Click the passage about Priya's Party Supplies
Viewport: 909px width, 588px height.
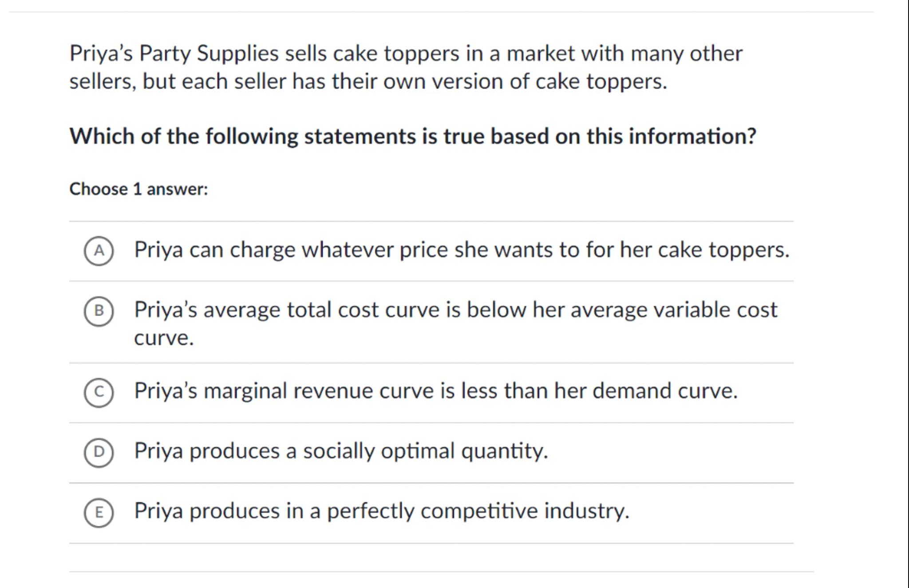(x=406, y=67)
